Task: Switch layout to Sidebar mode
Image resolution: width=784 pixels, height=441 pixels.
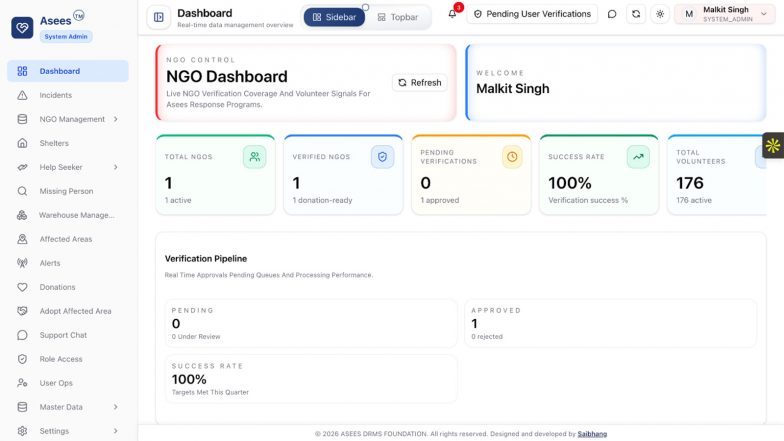Action: pos(334,17)
